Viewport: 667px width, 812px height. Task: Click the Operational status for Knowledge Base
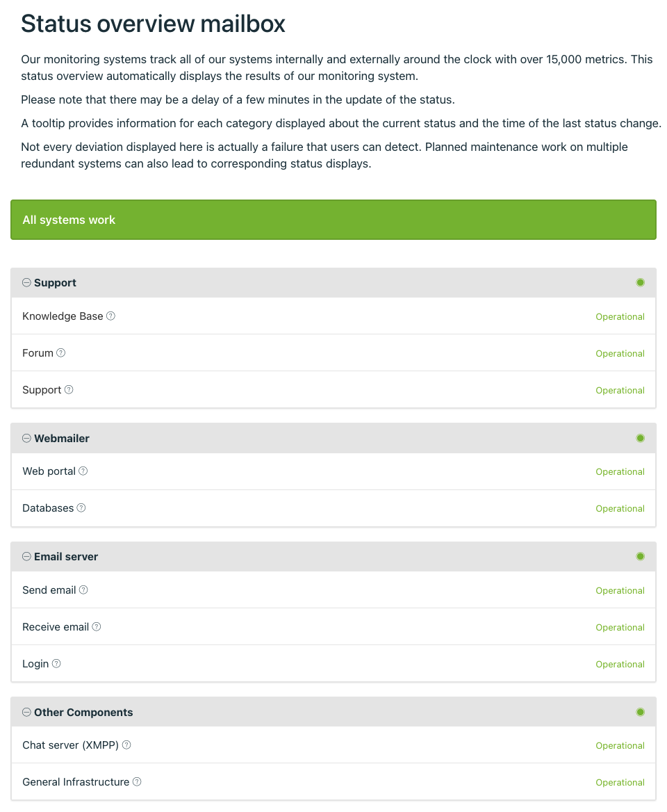tap(620, 317)
